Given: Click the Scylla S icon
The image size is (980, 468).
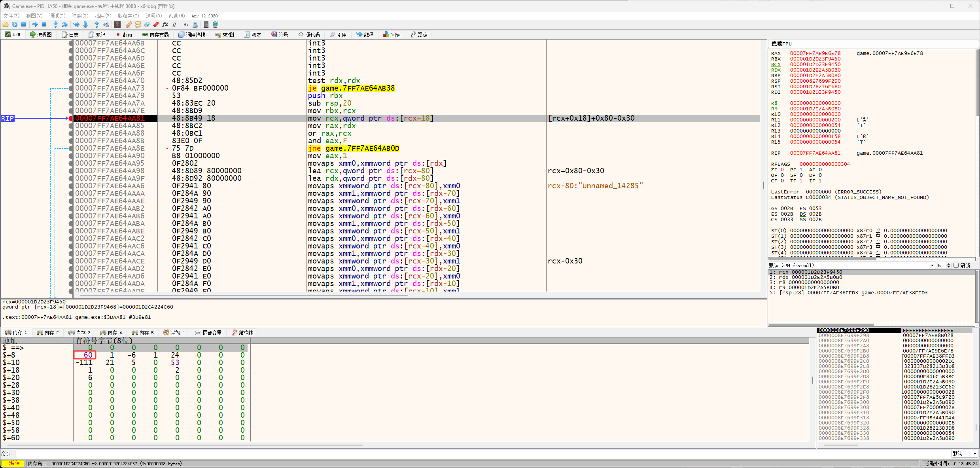Looking at the screenshot, I should coord(117,25).
